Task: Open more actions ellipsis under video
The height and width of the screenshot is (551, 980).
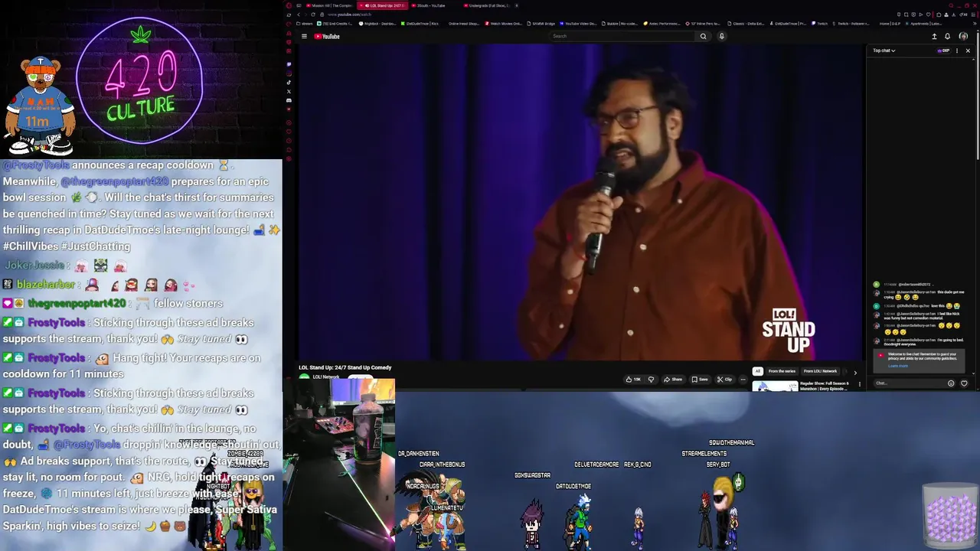Action: (x=743, y=380)
